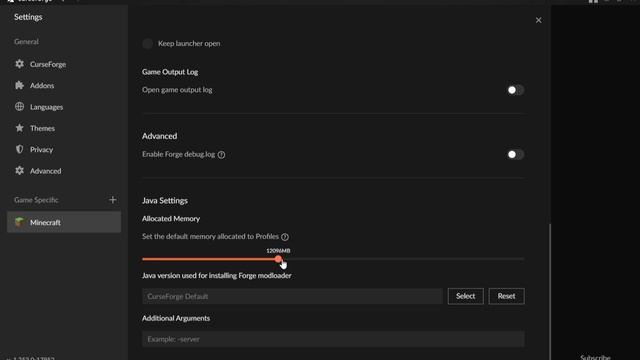
Task: Reset the Java version path
Action: [x=506, y=296]
